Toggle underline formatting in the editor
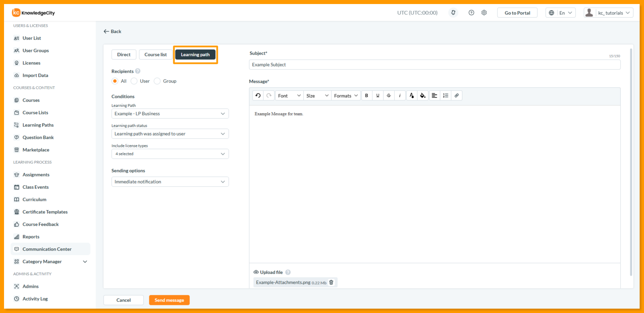The height and width of the screenshot is (313, 644). [378, 96]
